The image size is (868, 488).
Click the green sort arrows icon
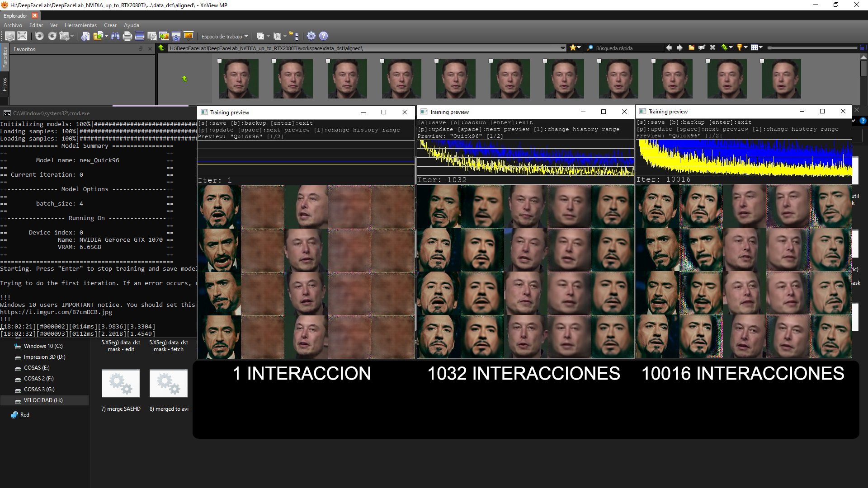(x=724, y=47)
